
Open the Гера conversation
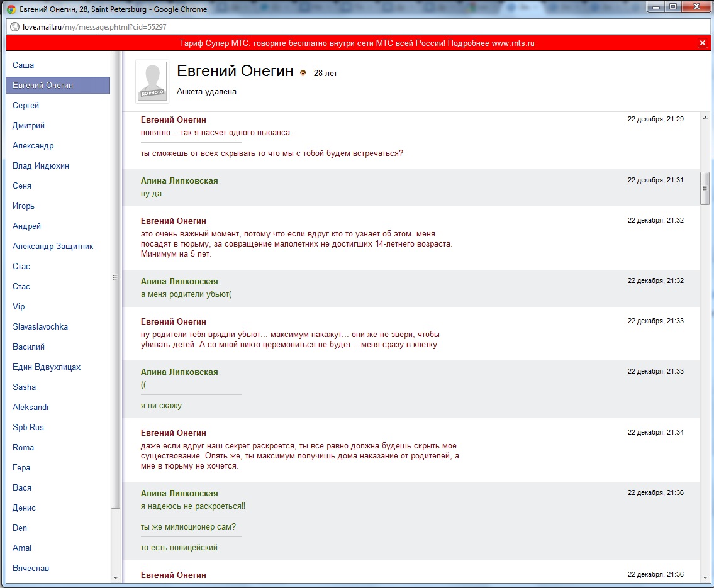(21, 467)
